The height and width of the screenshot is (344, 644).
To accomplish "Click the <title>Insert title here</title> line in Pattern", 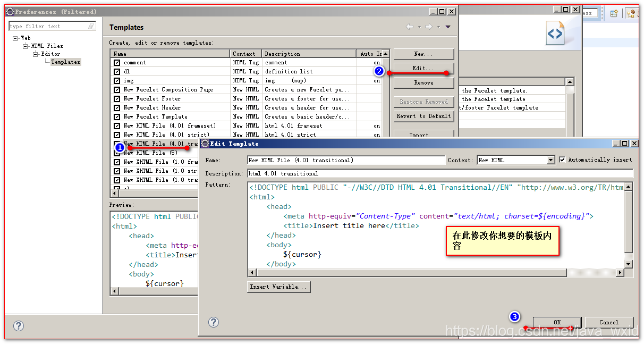I will tap(351, 225).
